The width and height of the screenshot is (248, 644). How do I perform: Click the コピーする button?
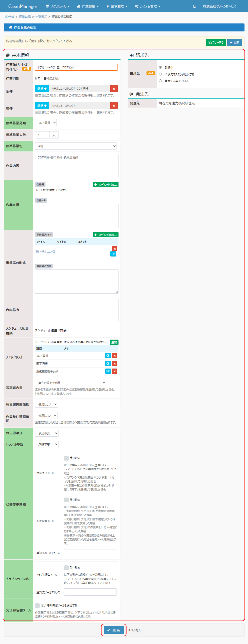click(216, 42)
